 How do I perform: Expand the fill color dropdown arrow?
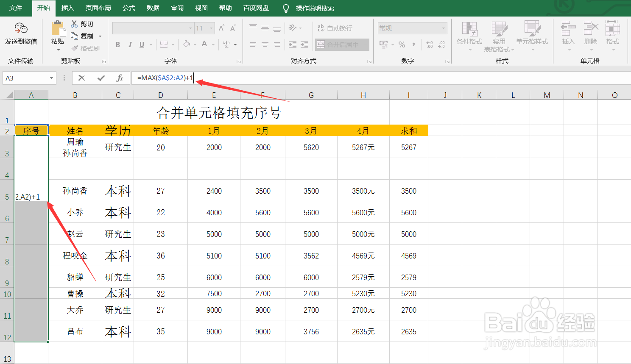(x=195, y=44)
